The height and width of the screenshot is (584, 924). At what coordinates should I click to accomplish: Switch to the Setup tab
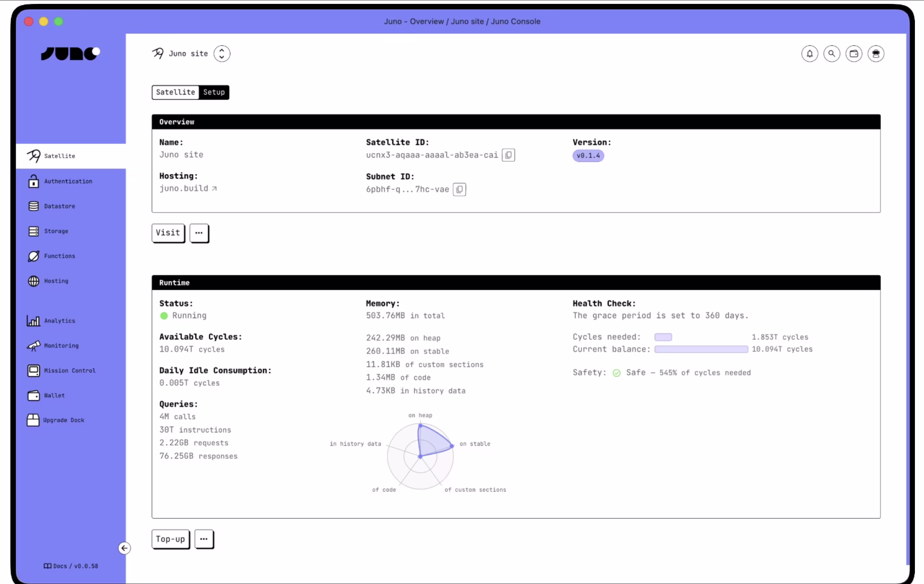tap(214, 92)
